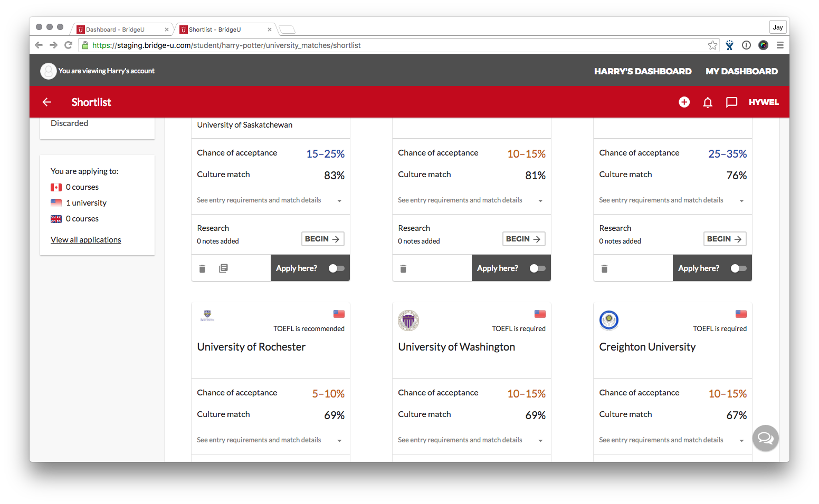Click trash icon on 76% culture match card
Viewport: 819px width, 504px height.
[x=604, y=269]
